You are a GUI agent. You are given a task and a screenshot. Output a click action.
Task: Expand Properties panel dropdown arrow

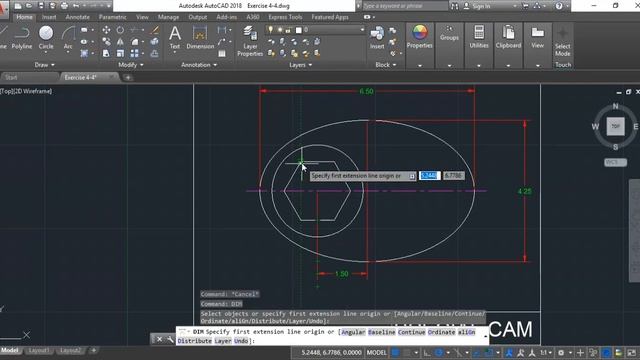[x=420, y=66]
